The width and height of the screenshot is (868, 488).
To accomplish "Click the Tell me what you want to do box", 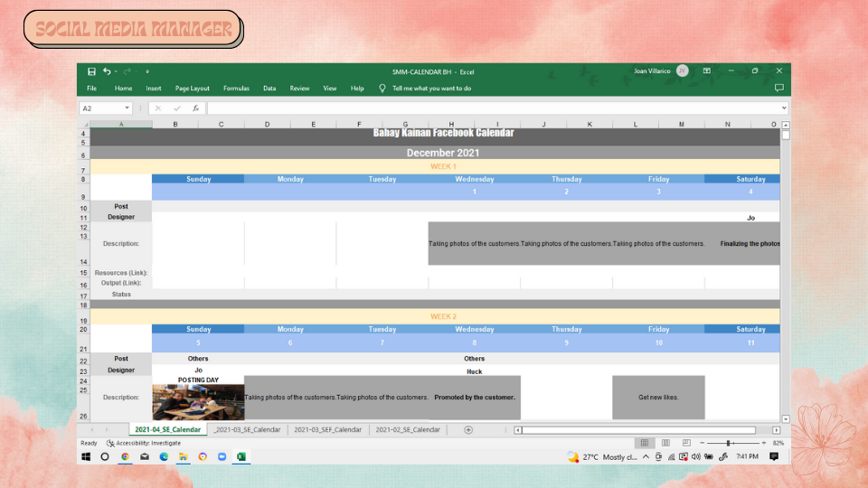I will tap(432, 88).
